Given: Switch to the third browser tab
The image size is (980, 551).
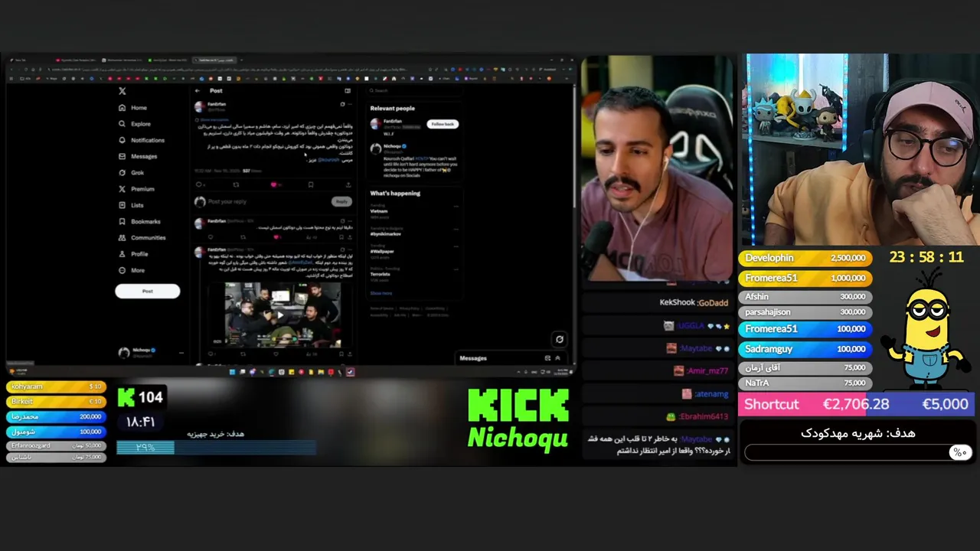Looking at the screenshot, I should (x=122, y=60).
